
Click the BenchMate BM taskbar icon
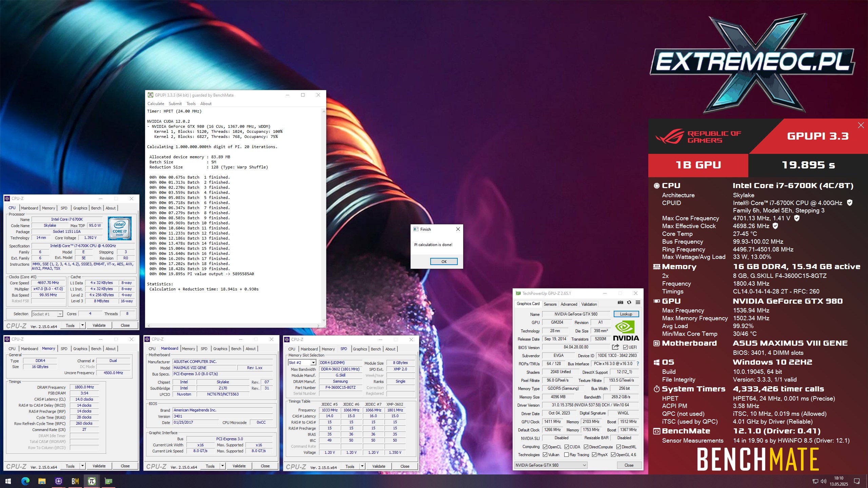[75, 481]
